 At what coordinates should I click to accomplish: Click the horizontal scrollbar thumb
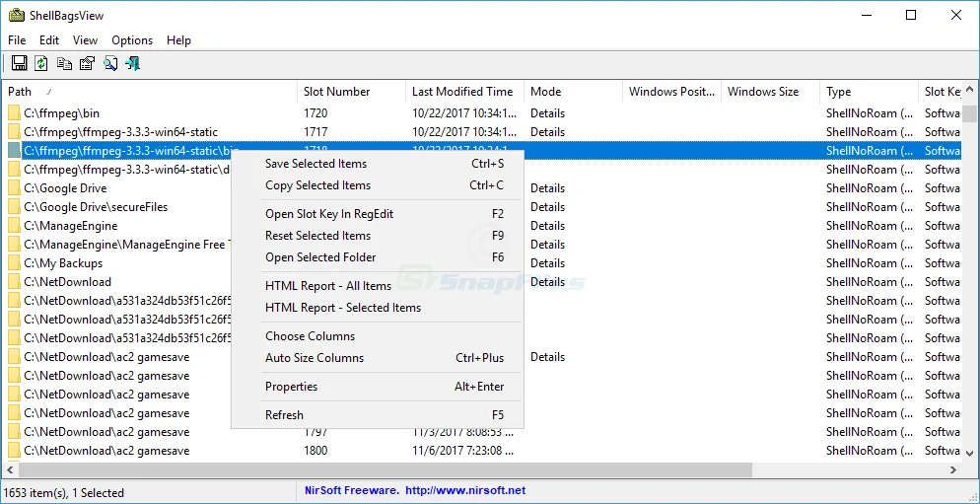pyautogui.click(x=385, y=469)
